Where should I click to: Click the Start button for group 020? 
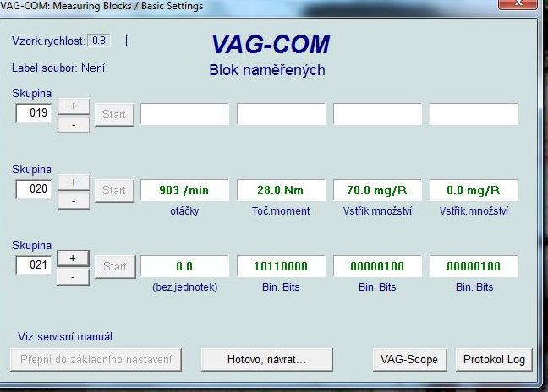pyautogui.click(x=114, y=191)
